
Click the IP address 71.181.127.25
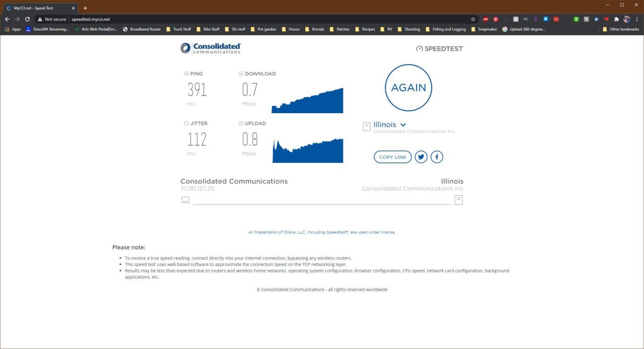click(197, 189)
